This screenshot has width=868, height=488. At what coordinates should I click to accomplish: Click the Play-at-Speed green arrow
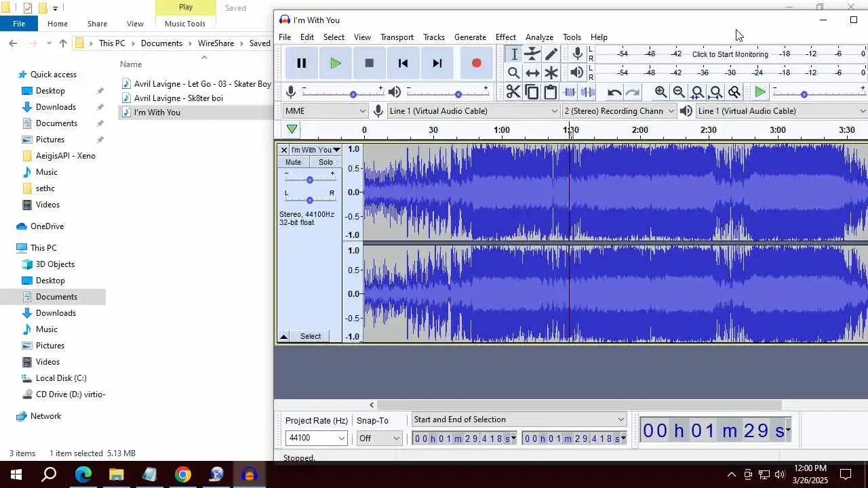click(760, 92)
